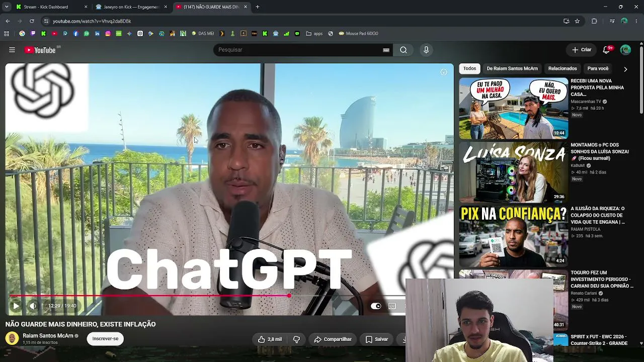Toggle autoplay switch in the player
This screenshot has width=644, height=362.
(376, 306)
